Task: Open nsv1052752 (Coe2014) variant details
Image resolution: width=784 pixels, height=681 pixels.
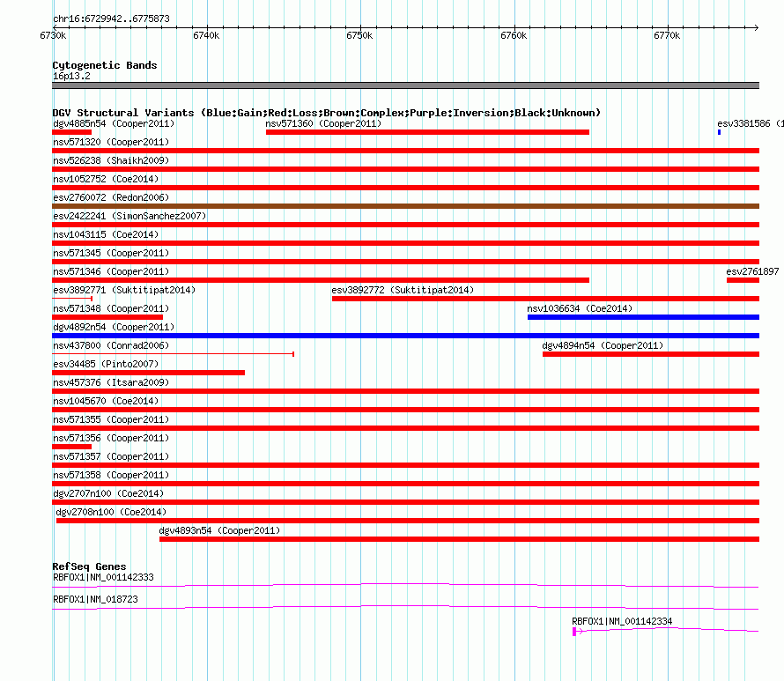Action: (106, 179)
